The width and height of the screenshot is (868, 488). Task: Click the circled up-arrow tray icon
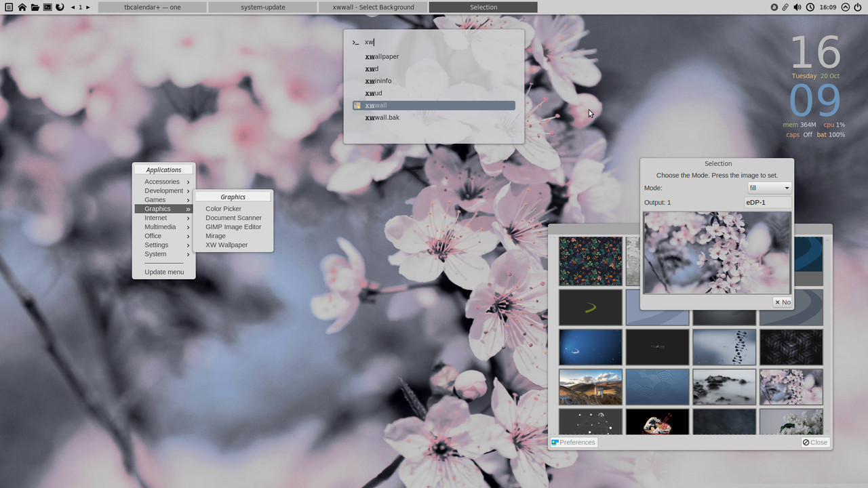click(x=845, y=7)
